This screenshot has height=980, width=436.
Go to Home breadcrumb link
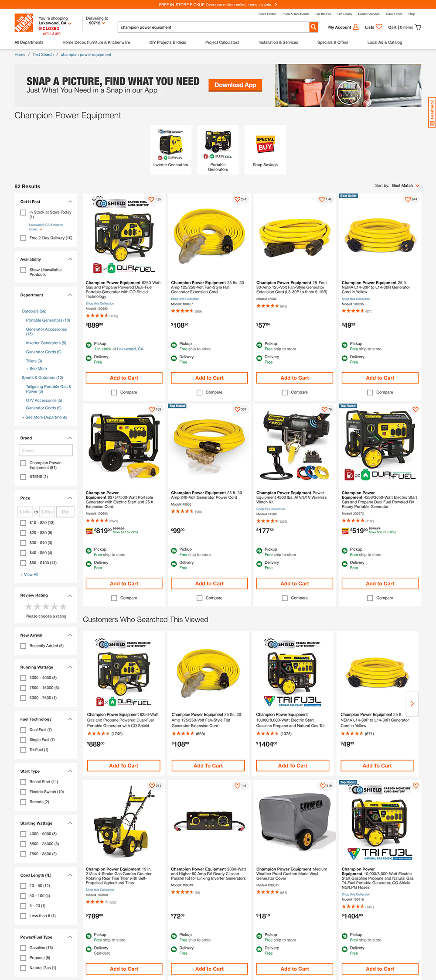pyautogui.click(x=20, y=55)
